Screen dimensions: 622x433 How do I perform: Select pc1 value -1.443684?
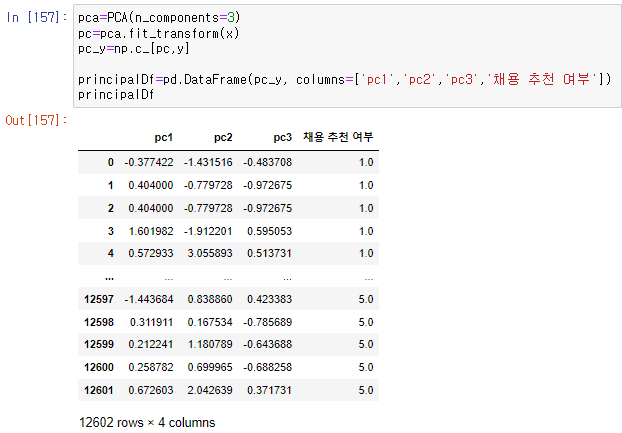149,299
